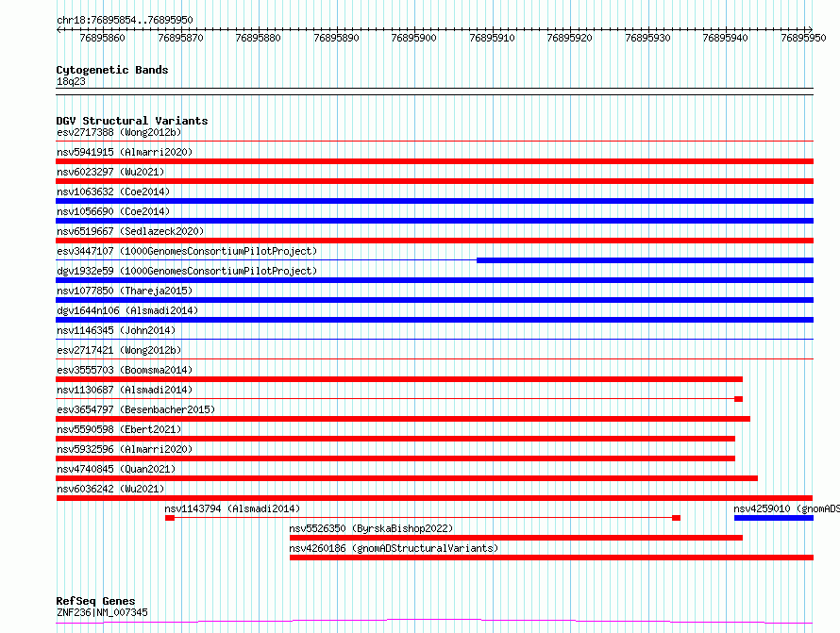The height and width of the screenshot is (633, 840).
Task: Click the red bar of nsv4740845
Action: point(407,478)
